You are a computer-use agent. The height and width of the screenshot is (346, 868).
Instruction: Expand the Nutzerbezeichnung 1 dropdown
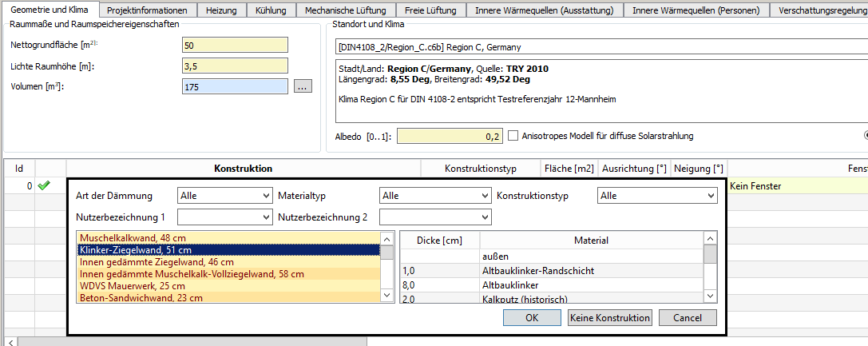click(226, 217)
